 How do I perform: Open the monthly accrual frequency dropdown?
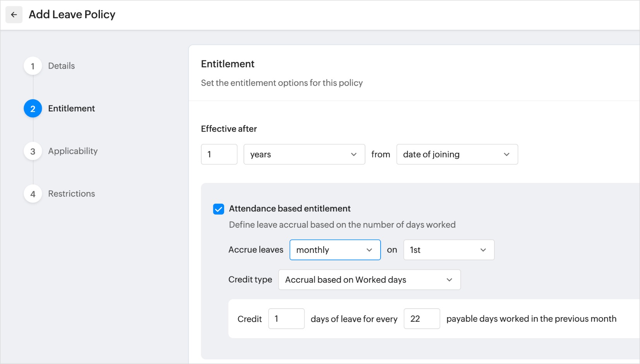pos(335,250)
